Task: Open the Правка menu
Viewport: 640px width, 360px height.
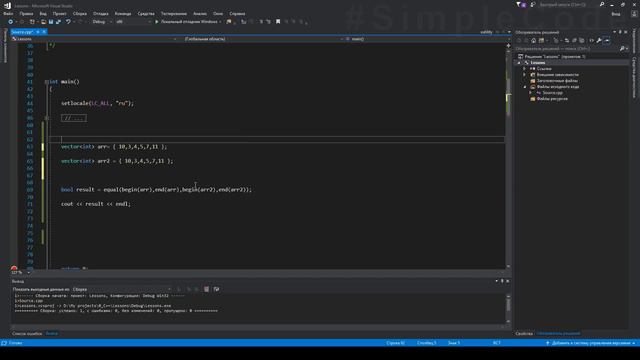Action: coord(26,13)
